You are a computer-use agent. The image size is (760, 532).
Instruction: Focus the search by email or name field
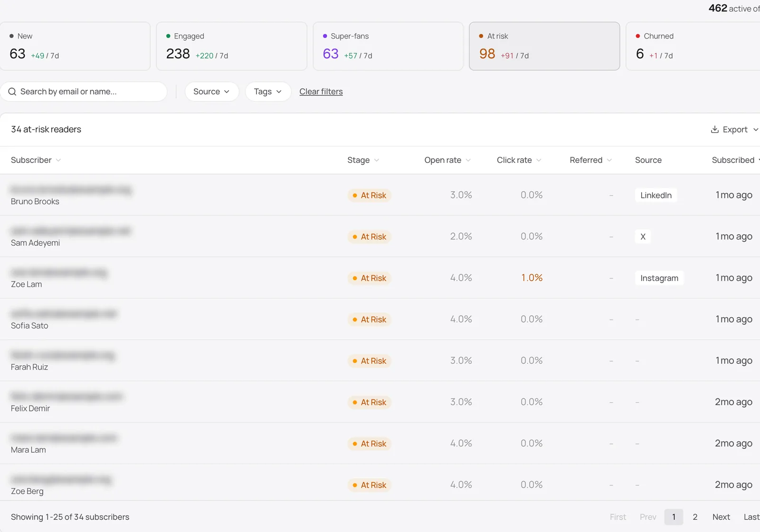[x=84, y=92]
